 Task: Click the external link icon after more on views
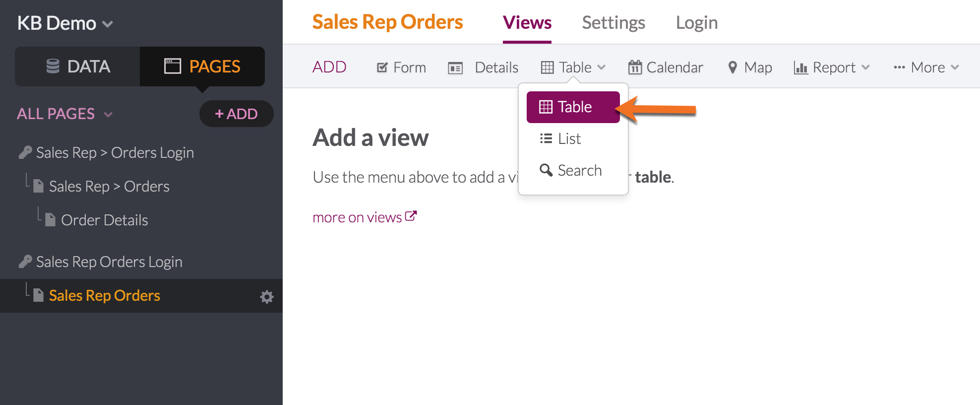(x=411, y=216)
